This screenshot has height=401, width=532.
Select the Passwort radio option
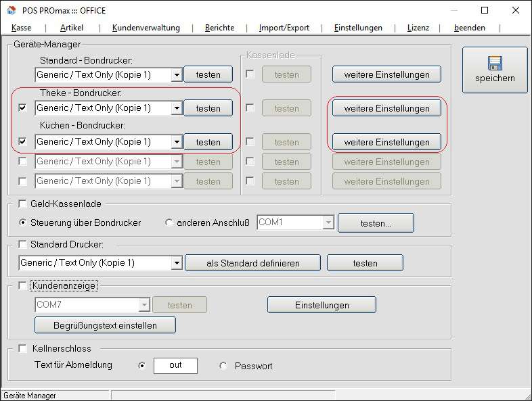coord(223,366)
